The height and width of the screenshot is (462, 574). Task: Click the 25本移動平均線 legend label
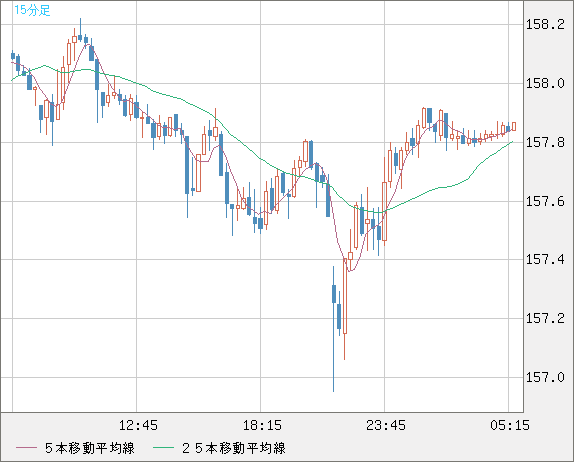[x=234, y=448]
